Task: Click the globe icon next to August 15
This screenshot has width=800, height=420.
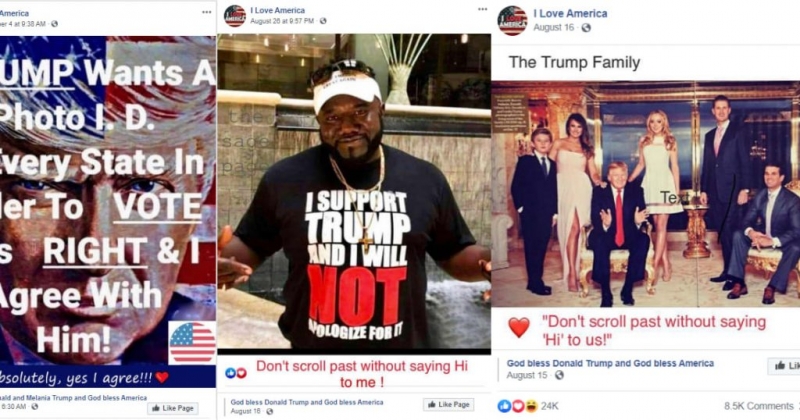Action: click(559, 375)
